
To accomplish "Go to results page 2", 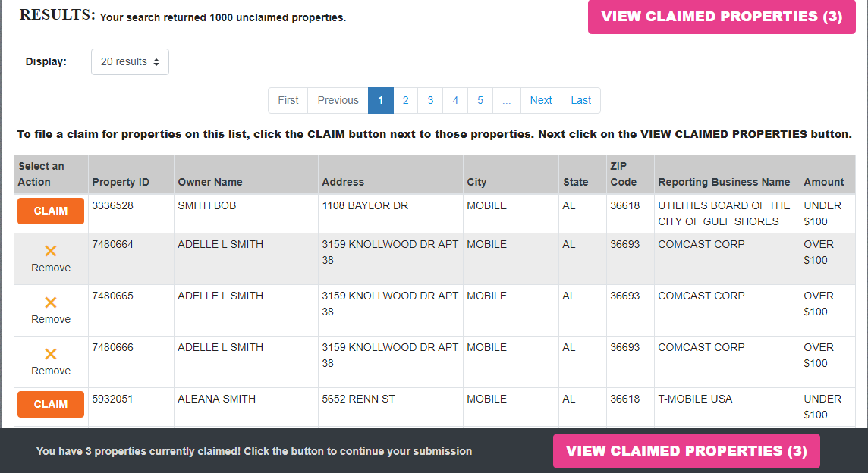I will click(406, 100).
